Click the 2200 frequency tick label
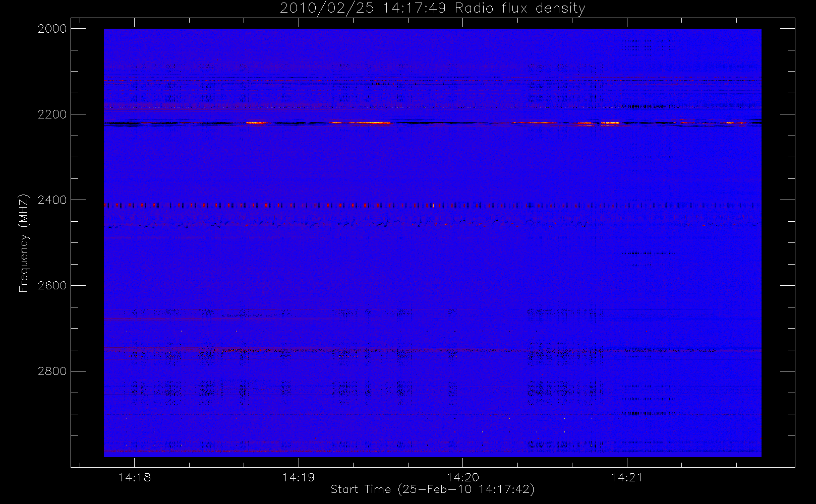The image size is (816, 504). [52, 114]
